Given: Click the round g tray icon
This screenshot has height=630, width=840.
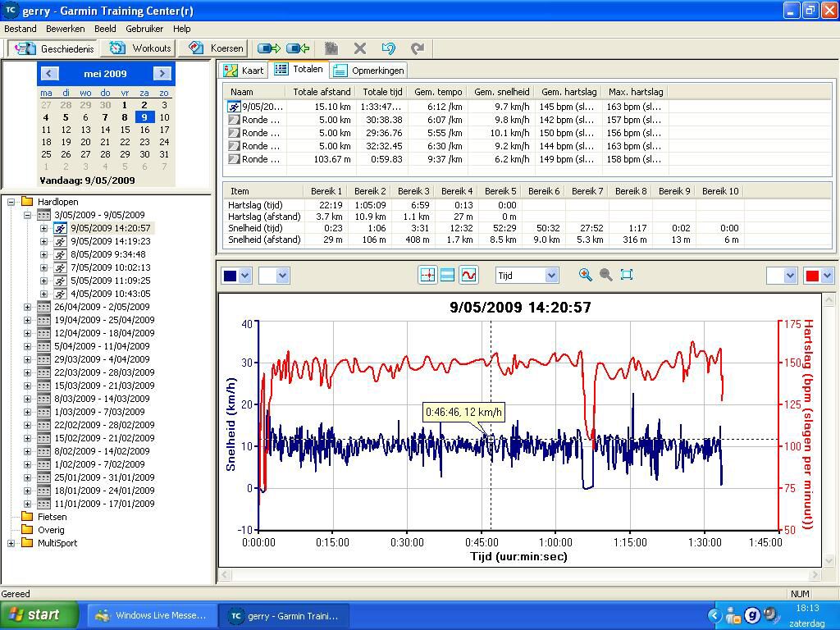Looking at the screenshot, I should tap(752, 615).
